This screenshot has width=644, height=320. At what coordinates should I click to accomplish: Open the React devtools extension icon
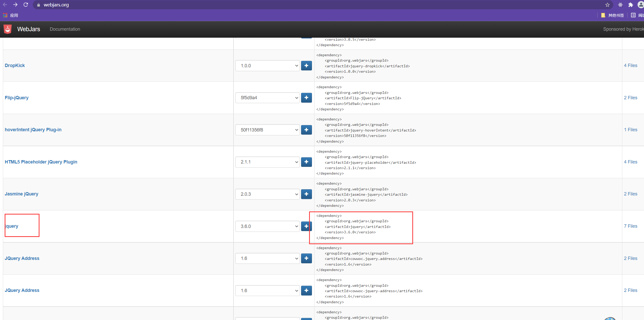pos(620,5)
